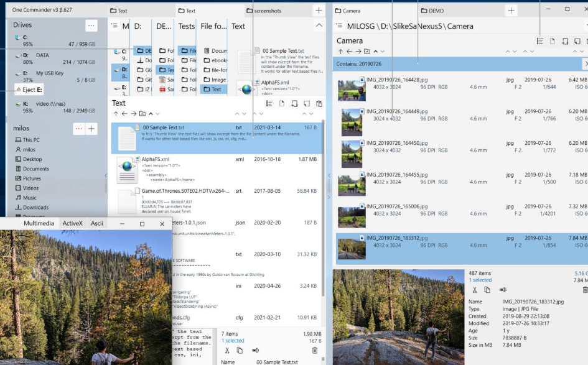Select the IMG_20190726_164428.jpg thumbnail

click(x=352, y=90)
